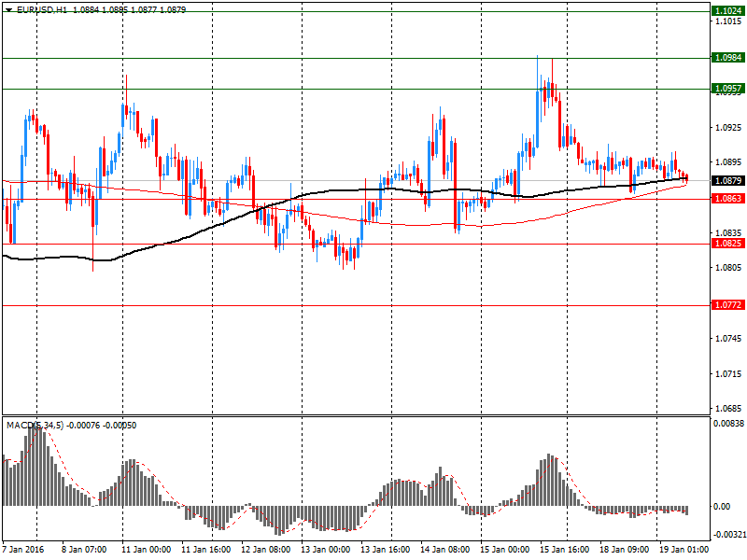Click the 13 Jan 16:00 time label

[385, 550]
